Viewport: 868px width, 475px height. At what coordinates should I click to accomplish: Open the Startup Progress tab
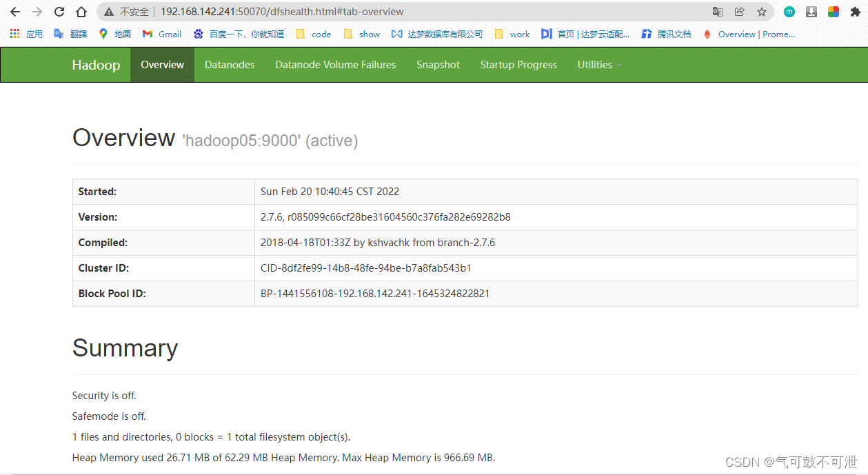518,65
